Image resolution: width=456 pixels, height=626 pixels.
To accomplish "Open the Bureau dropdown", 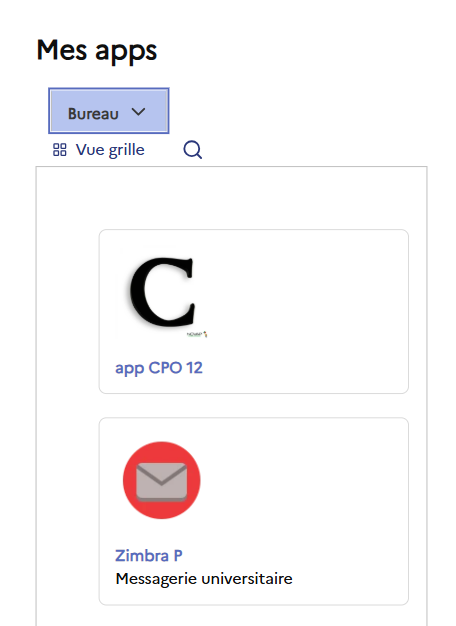I will [x=109, y=111].
